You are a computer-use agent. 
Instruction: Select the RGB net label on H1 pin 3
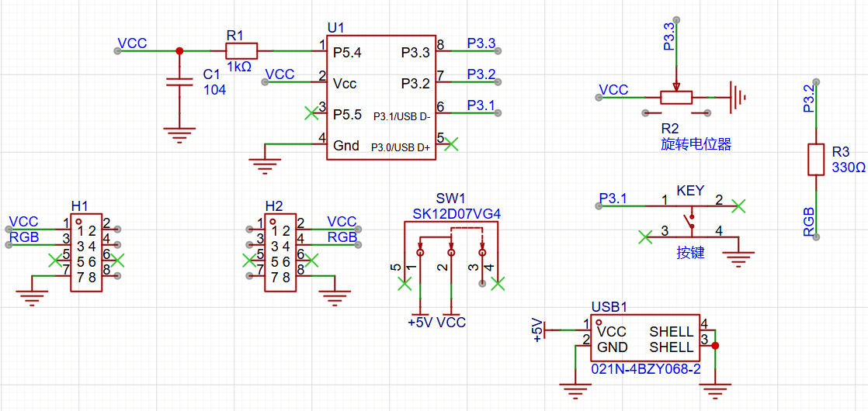(x=24, y=237)
